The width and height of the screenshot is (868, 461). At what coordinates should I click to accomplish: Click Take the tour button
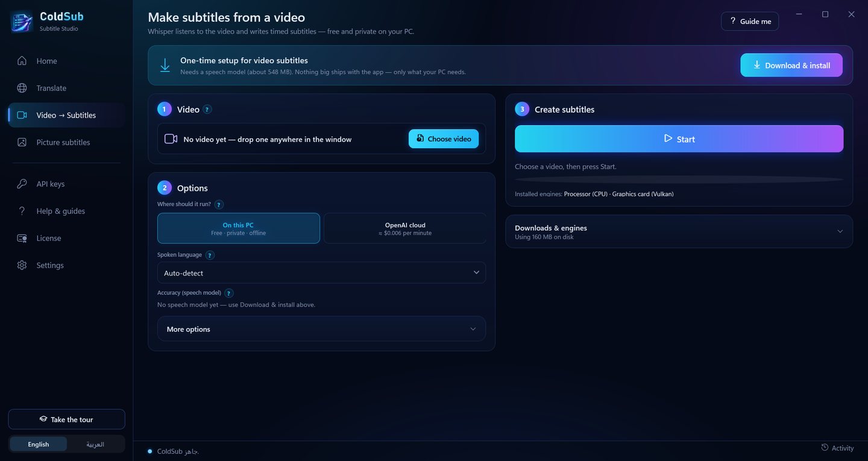66,419
